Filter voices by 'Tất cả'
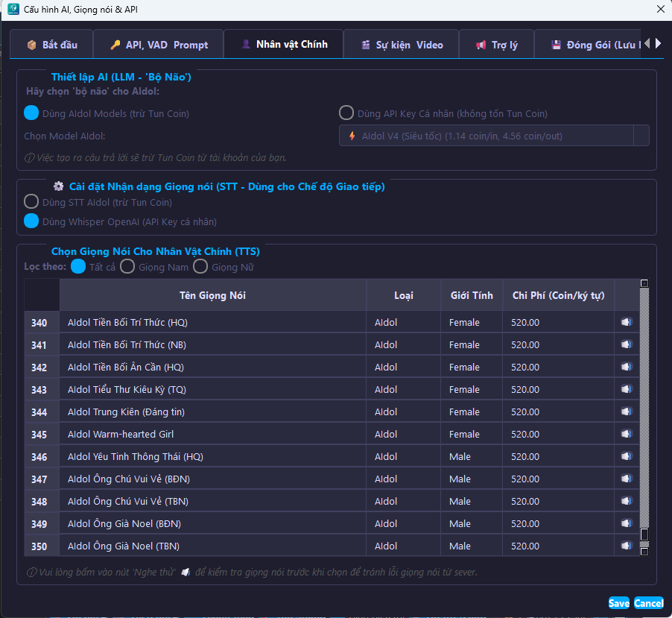Screen dimensions: 672x618 click(x=78, y=266)
